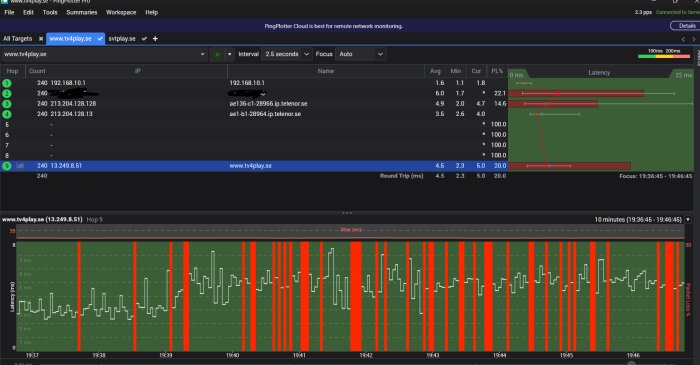
Task: Add a new target tab with plus icon
Action: tap(155, 39)
